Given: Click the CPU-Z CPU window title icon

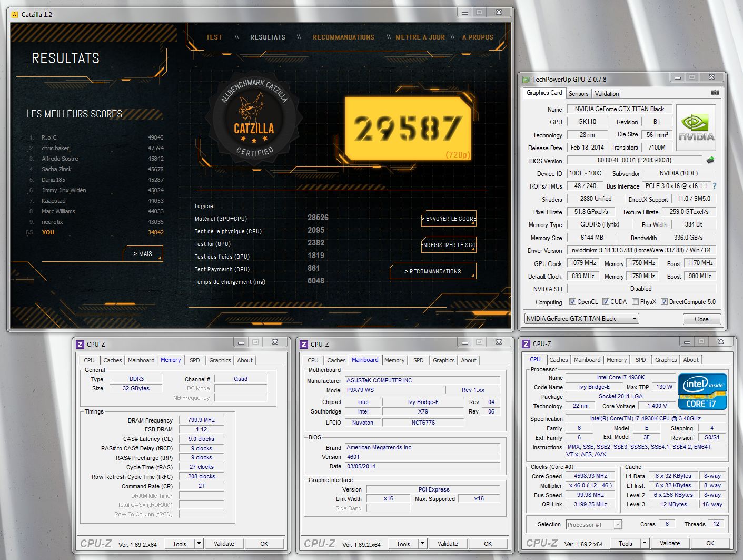Looking at the screenshot, I should tap(526, 344).
